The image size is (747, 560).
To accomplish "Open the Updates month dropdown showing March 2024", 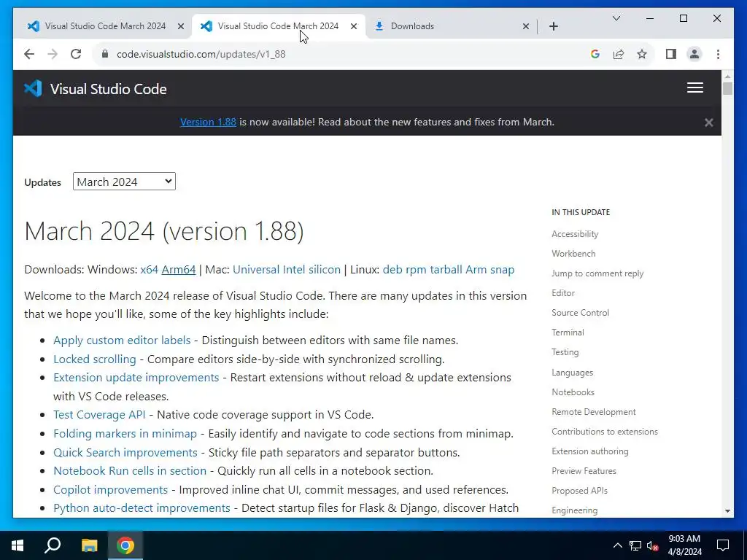I will (x=124, y=182).
